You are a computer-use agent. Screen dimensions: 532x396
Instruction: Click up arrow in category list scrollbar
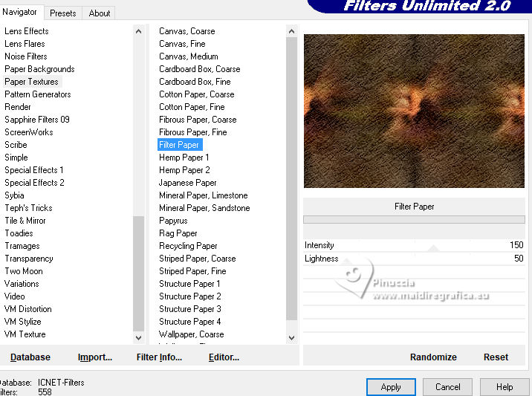(138, 31)
